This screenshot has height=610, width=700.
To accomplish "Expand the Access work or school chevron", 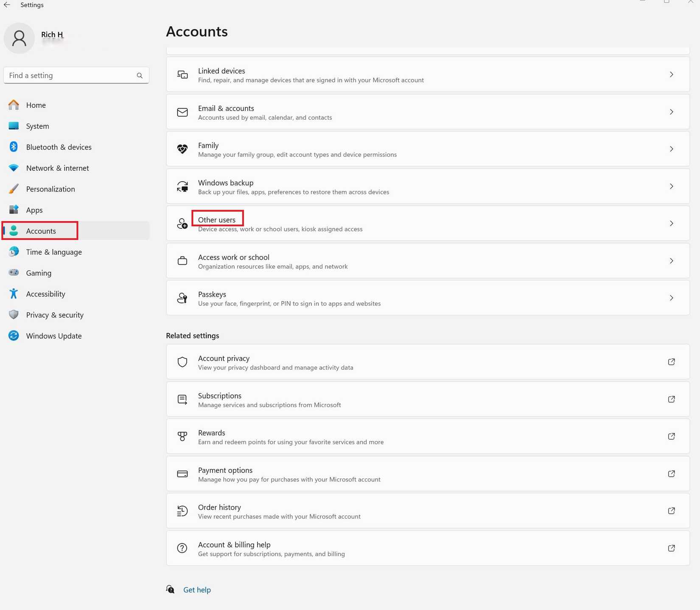I will 671,261.
